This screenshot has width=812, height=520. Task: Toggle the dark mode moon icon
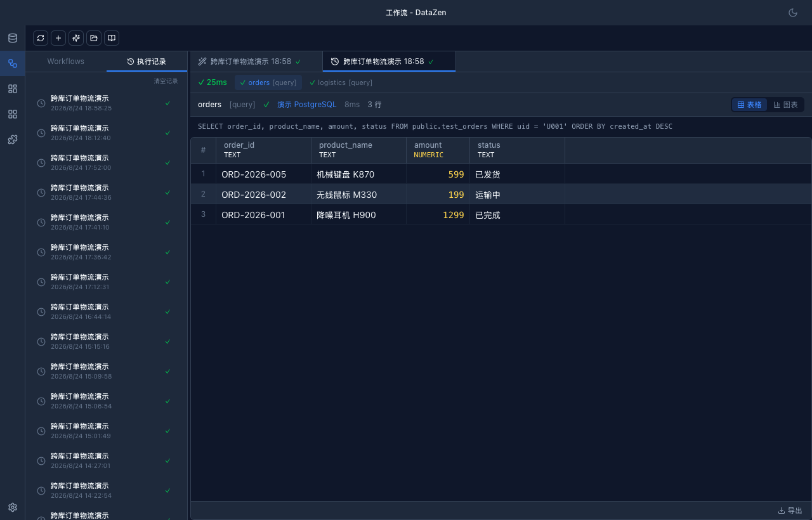pos(793,13)
